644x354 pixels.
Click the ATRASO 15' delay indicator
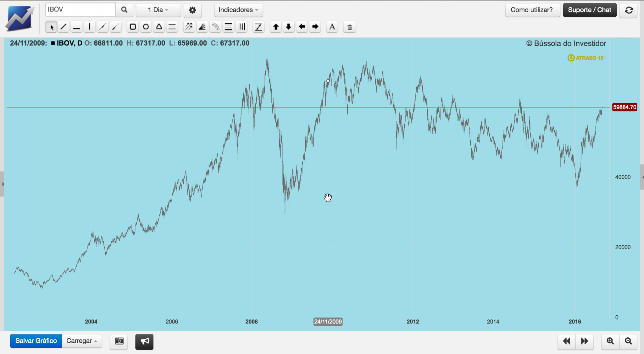point(586,58)
